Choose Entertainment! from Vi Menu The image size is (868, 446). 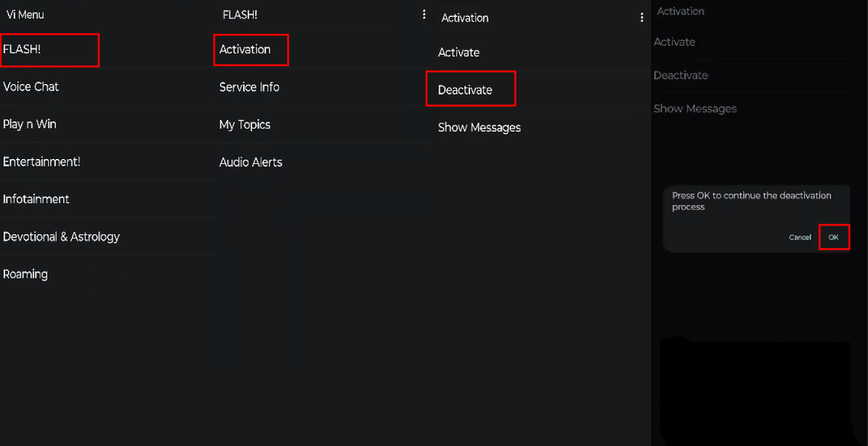(42, 162)
